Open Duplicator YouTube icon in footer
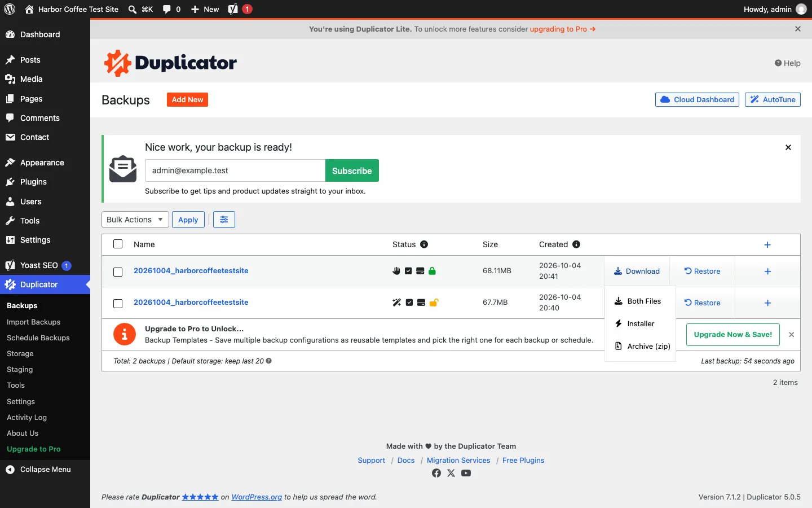 pos(466,473)
